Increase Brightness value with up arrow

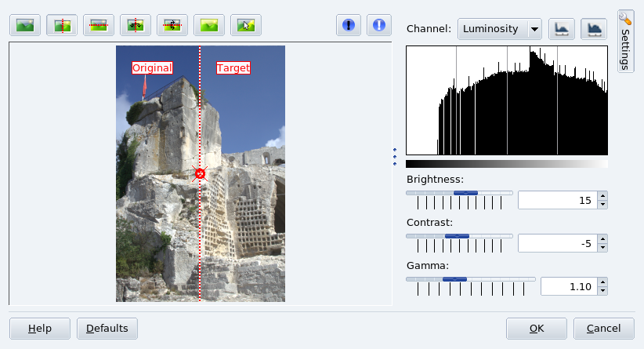pyautogui.click(x=602, y=196)
